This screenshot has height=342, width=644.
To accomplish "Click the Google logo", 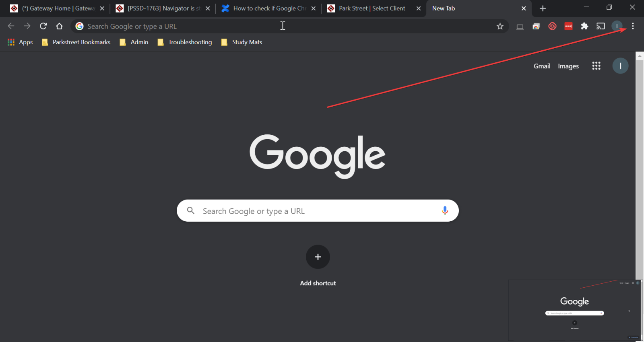I will [x=318, y=156].
